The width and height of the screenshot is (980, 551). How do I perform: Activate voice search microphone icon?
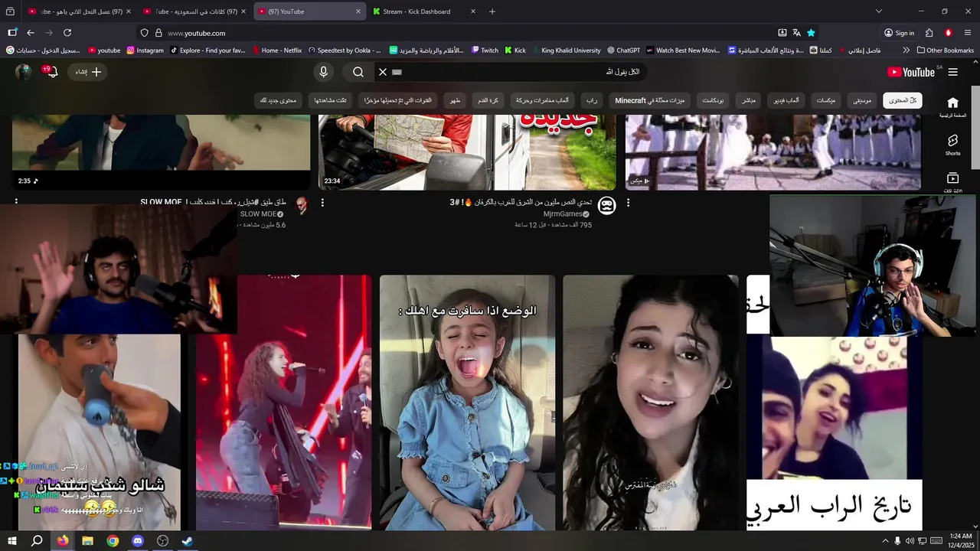pyautogui.click(x=323, y=72)
